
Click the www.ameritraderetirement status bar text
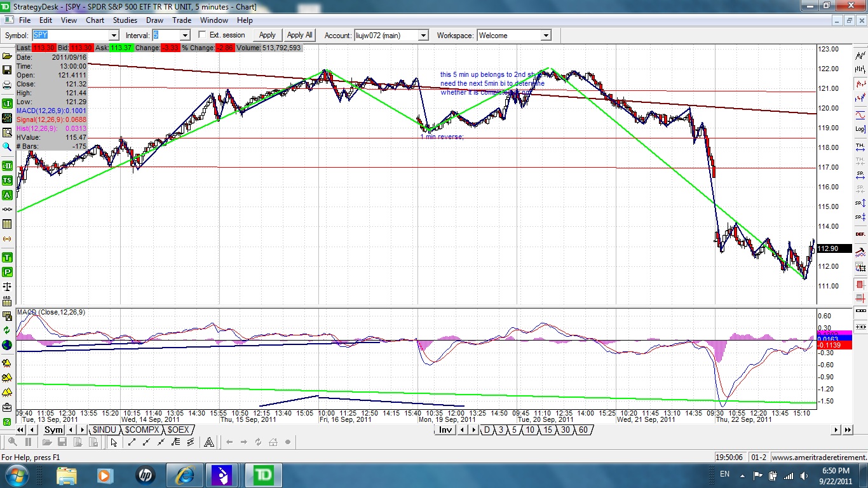818,457
